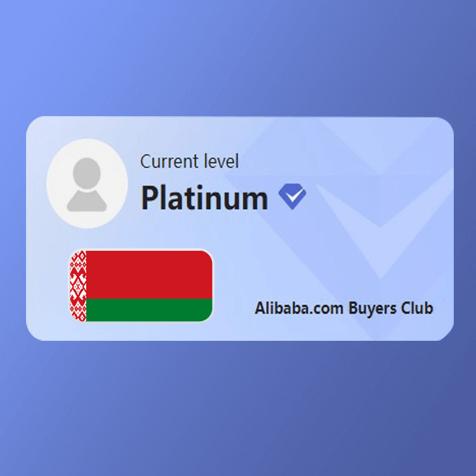Click the "Platinum" level title
This screenshot has height=476, width=476.
click(204, 197)
